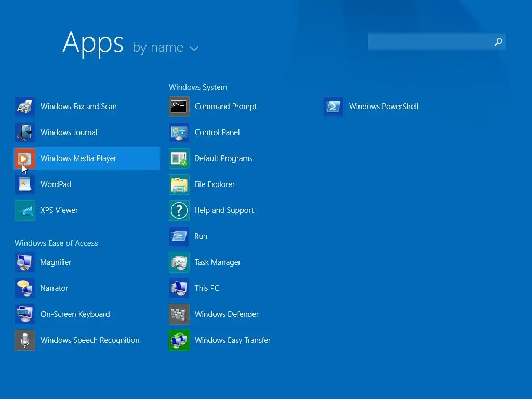Choose the 'File Explorer' text
532x399 pixels.
(x=215, y=184)
